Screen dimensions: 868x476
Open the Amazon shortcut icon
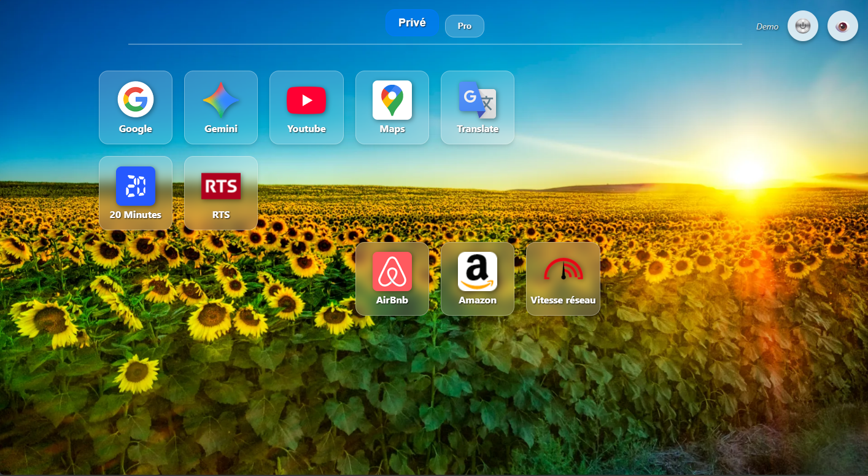click(x=478, y=271)
